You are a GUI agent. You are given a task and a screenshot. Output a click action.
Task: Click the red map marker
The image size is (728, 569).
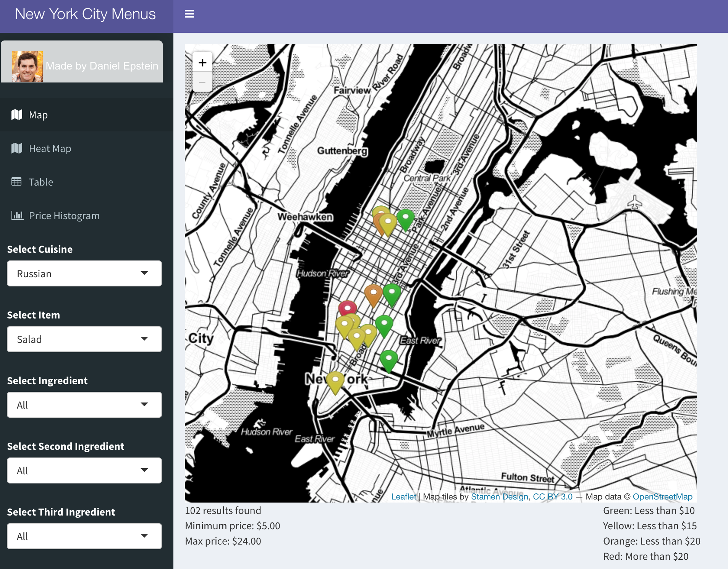(x=348, y=308)
